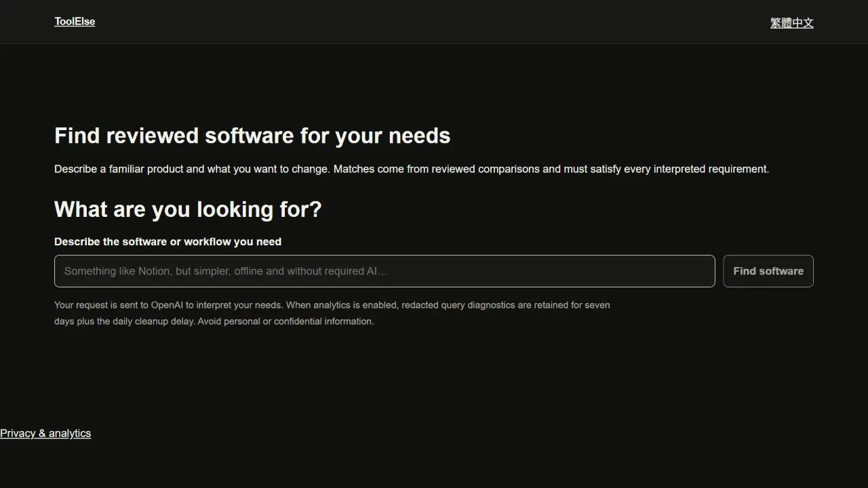Open the ToolElse home link
Viewport: 868px width, 488px height.
(x=75, y=22)
